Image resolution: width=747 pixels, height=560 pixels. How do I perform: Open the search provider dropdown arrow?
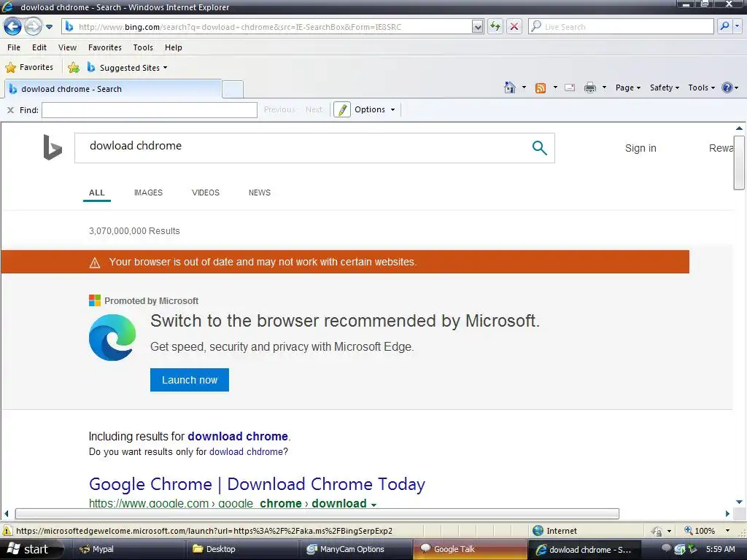point(738,27)
